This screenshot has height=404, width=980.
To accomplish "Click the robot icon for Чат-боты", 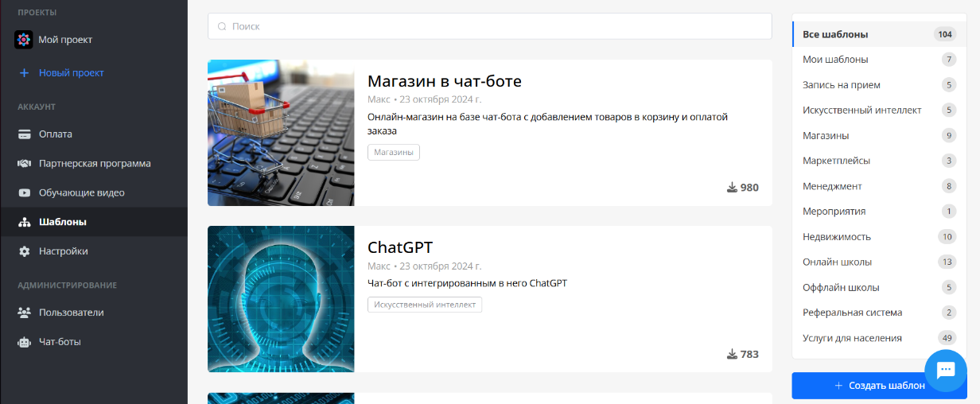I will tap(24, 342).
